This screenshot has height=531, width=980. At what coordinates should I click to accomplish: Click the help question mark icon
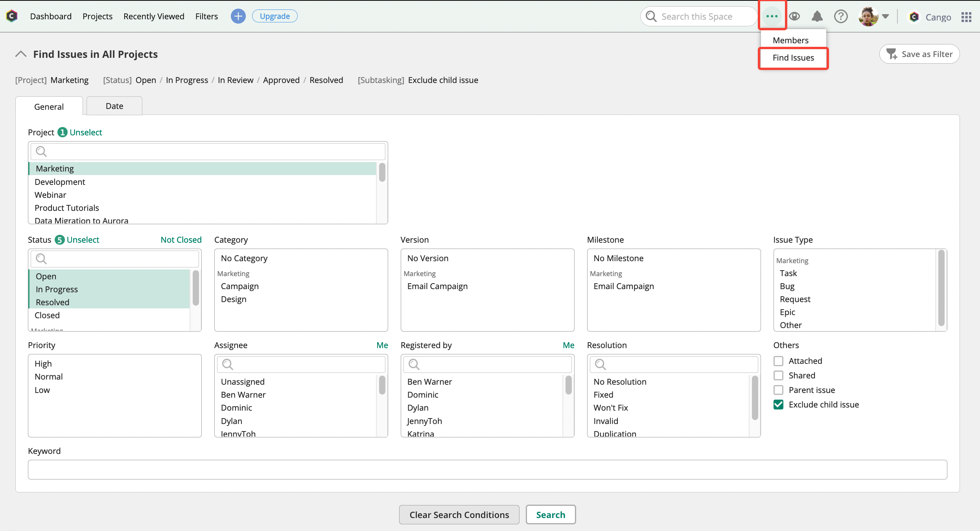841,17
